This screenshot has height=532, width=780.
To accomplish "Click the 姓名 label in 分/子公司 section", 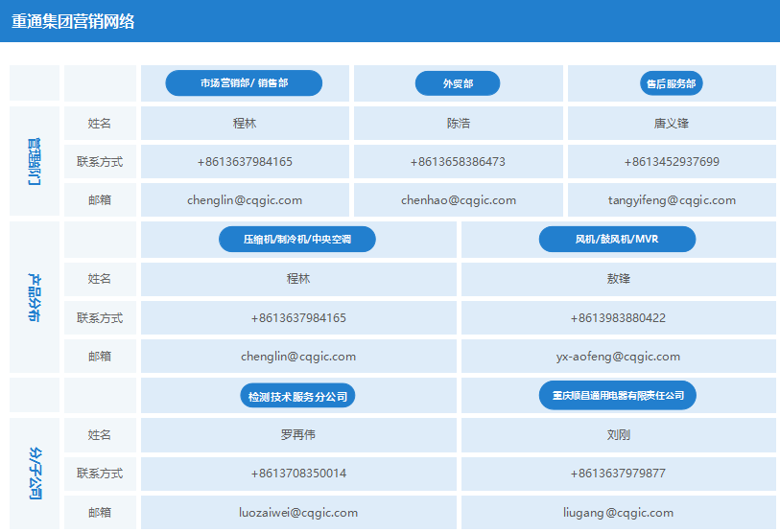I will coord(100,434).
